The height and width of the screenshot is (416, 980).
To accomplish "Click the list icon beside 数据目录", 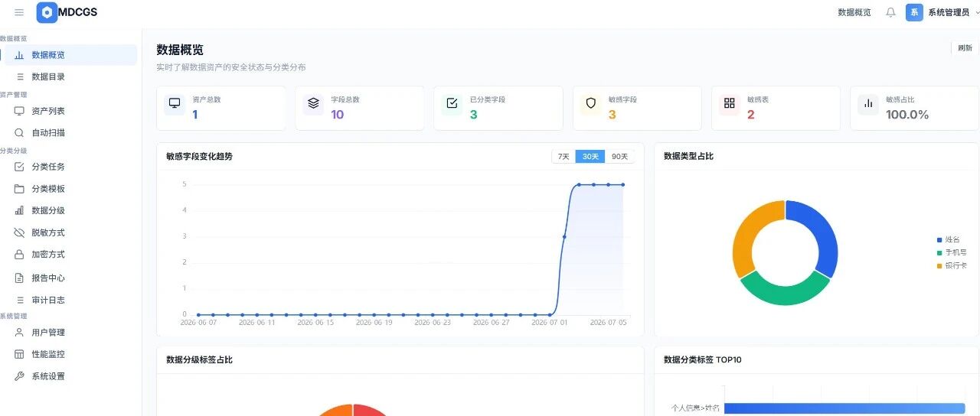I will pyautogui.click(x=20, y=77).
